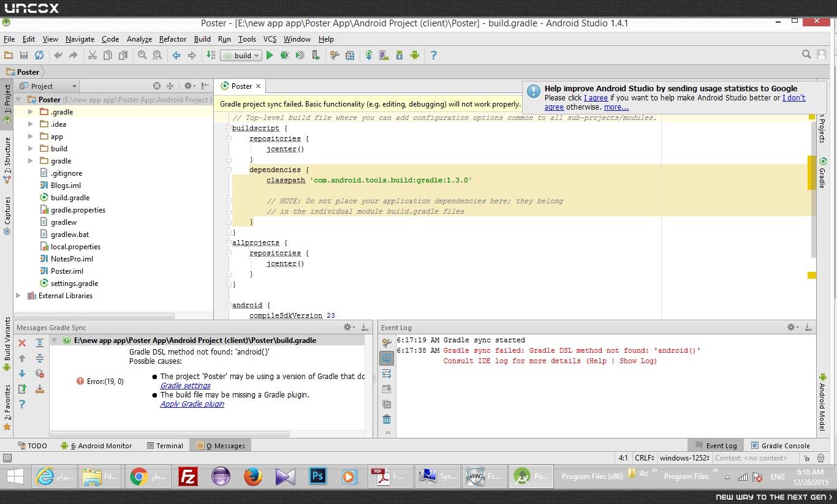Click the Make Project icon
The height and width of the screenshot is (504, 837).
pos(211,55)
